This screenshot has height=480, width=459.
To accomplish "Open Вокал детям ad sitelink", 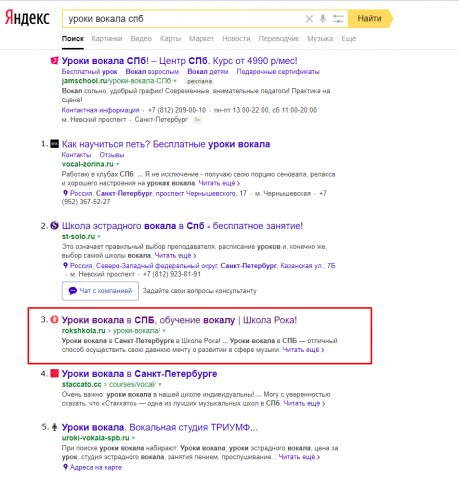I will [x=208, y=72].
